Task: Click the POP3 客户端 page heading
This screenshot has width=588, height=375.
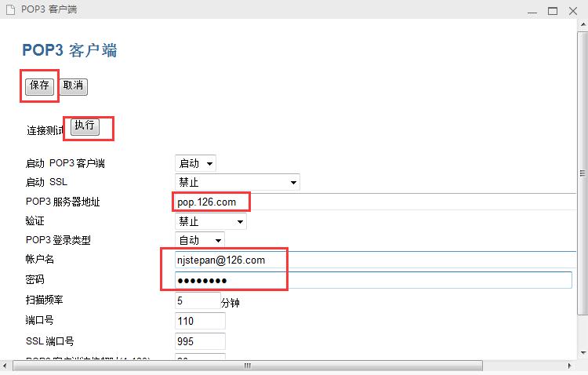Action: pos(70,50)
